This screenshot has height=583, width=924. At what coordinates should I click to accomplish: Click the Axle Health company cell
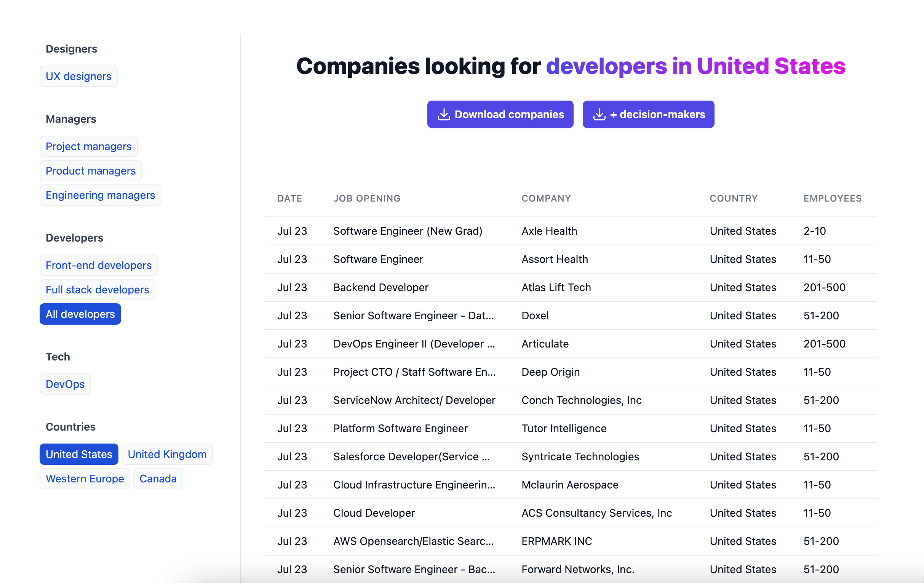[x=549, y=231]
